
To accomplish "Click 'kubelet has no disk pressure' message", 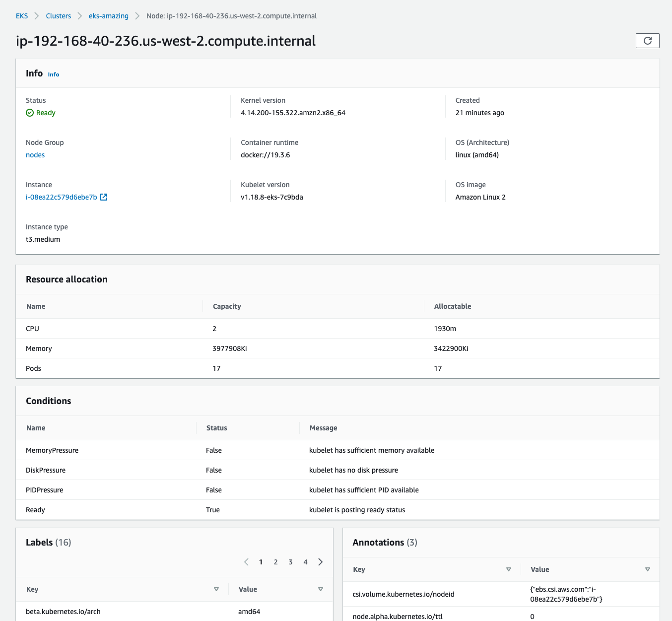I will [354, 470].
